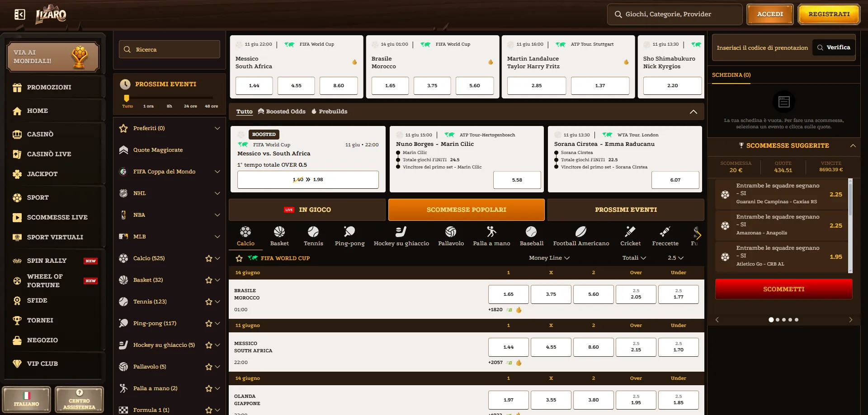Select Hockey su ghiaccio carousel icon
Image resolution: width=868 pixels, height=415 pixels.
coord(401,236)
